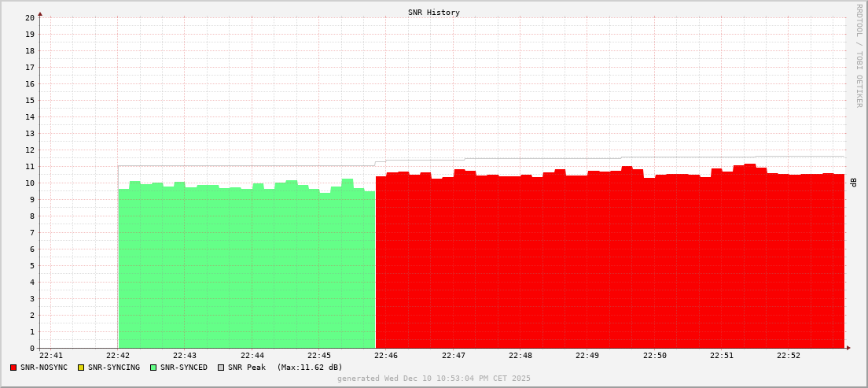Click the arrow at the x-axis right end
868x388 pixels.
point(848,348)
